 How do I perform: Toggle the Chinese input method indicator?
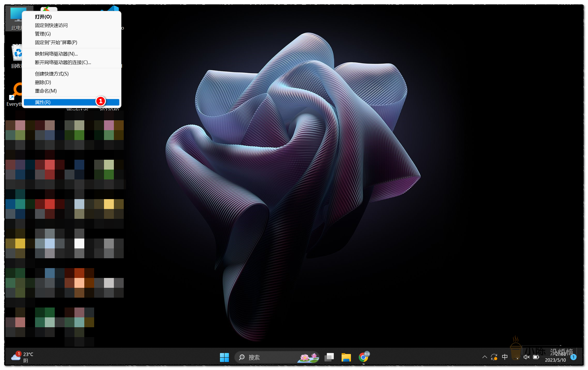(x=505, y=357)
